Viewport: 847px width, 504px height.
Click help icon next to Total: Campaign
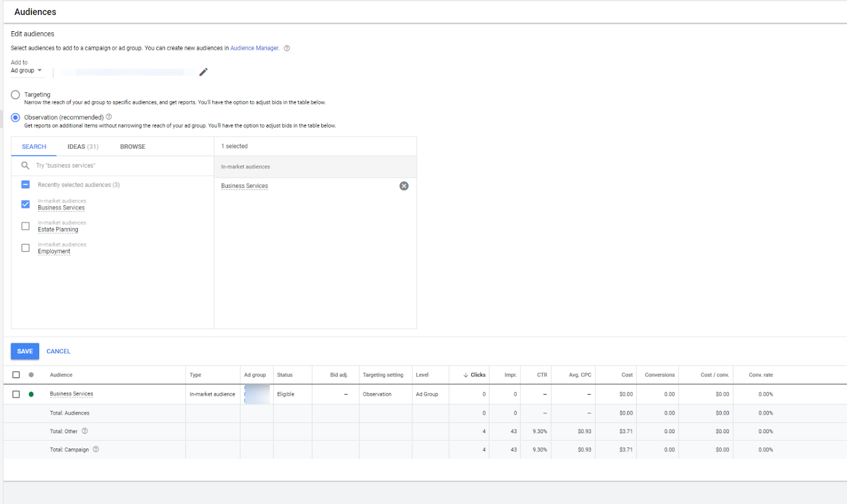[x=96, y=450]
